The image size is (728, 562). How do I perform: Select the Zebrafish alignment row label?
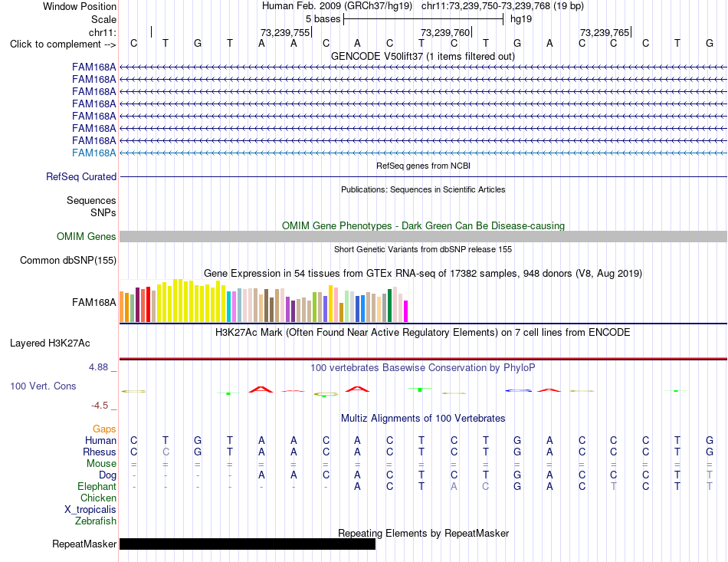[x=96, y=521]
